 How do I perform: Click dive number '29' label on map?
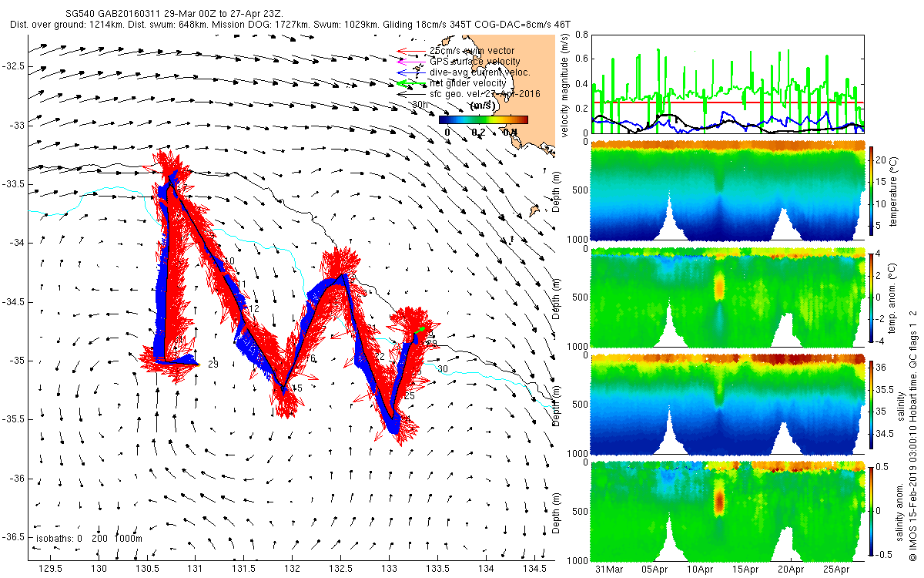coord(213,365)
